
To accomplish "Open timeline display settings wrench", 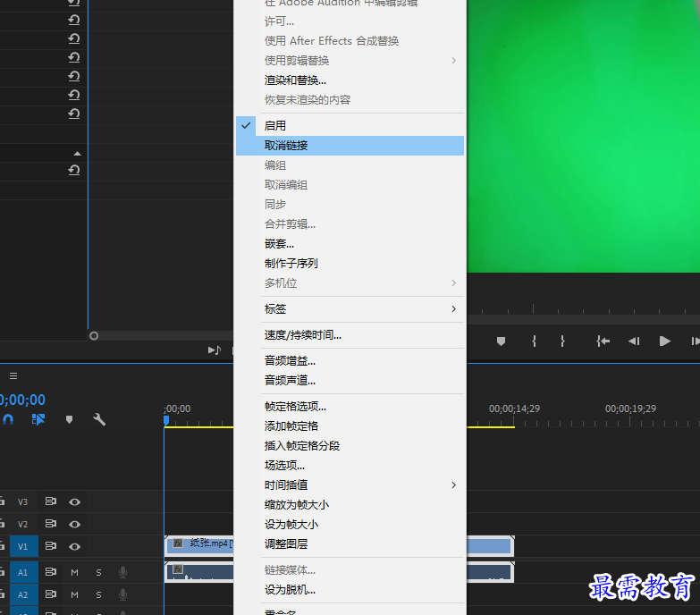I will point(99,419).
